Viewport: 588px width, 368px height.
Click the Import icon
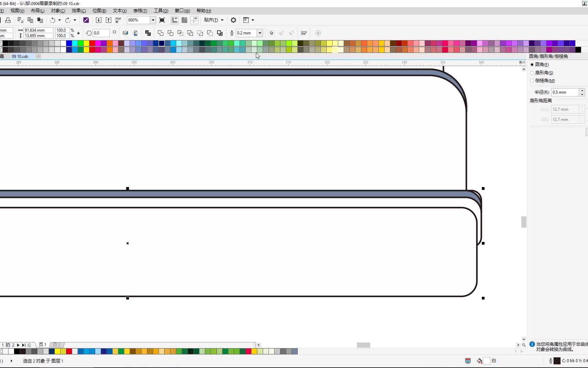point(99,20)
